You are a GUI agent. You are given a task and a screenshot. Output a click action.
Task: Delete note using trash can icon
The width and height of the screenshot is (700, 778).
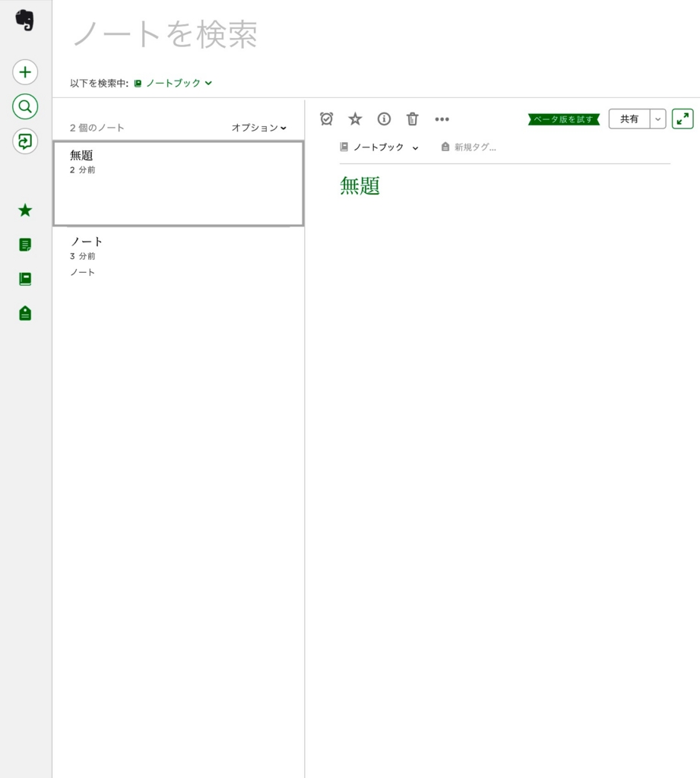coord(413,119)
